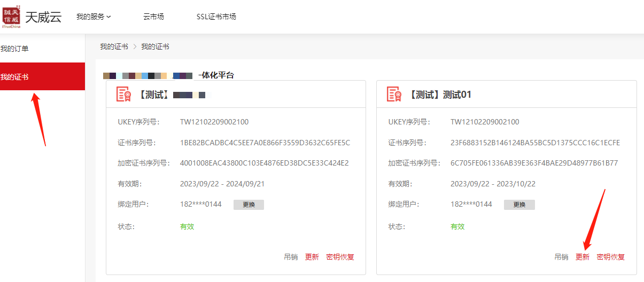Click 吊销 link in 测试01 card

click(x=561, y=257)
